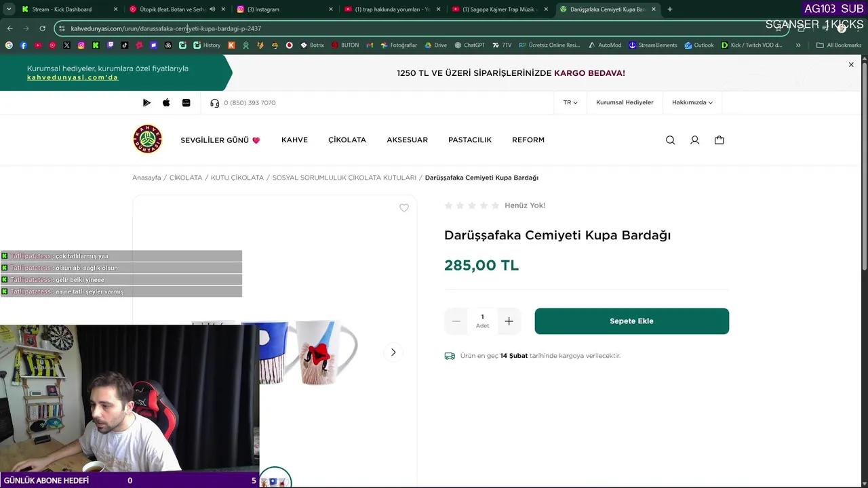Viewport: 868px width, 488px height.
Task: Click the headset customer service icon
Action: click(x=215, y=103)
